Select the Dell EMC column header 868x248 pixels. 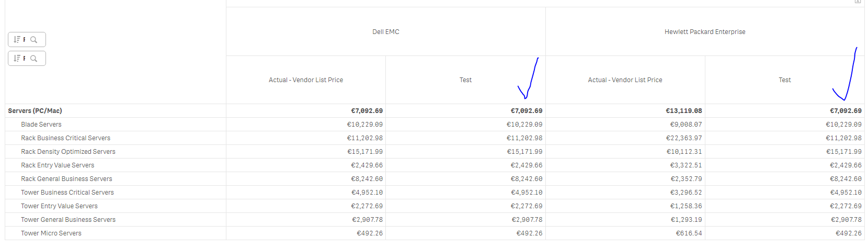(x=385, y=32)
